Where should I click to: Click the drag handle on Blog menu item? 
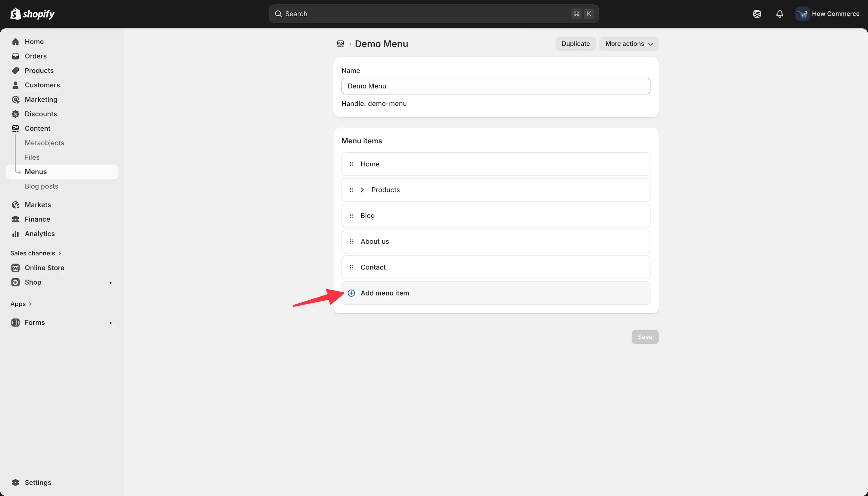(351, 216)
